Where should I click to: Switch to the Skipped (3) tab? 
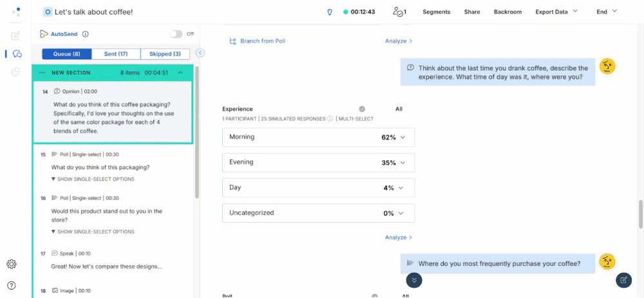165,54
